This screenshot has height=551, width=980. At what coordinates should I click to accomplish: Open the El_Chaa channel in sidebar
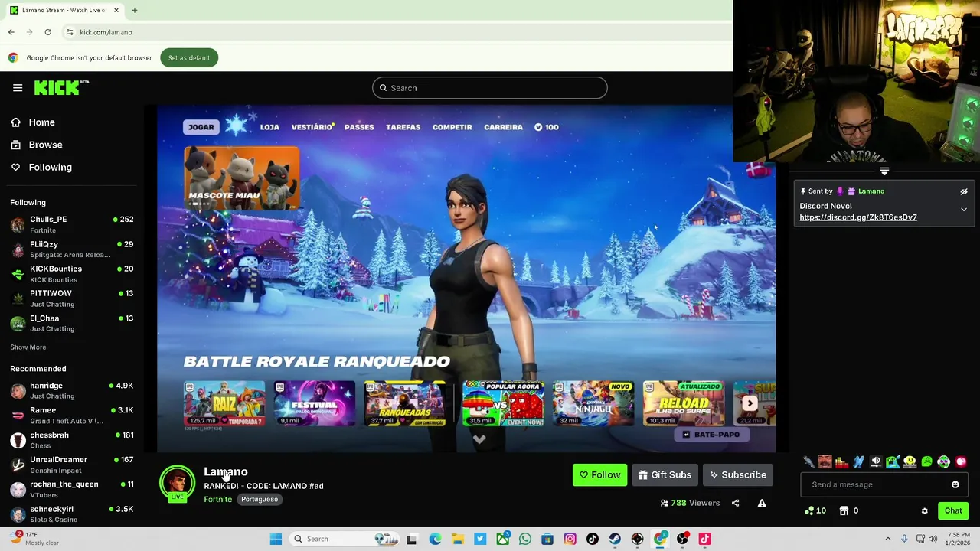pyautogui.click(x=72, y=323)
